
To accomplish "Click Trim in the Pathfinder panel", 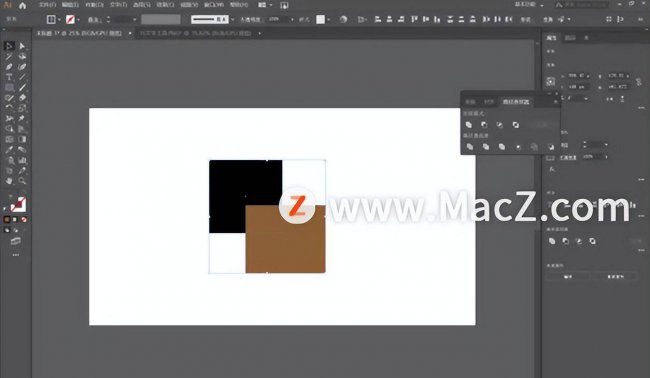I will coord(485,147).
